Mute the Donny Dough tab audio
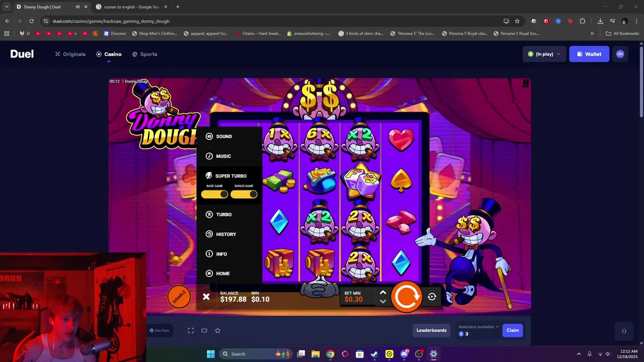This screenshot has height=362, width=644. click(77, 7)
